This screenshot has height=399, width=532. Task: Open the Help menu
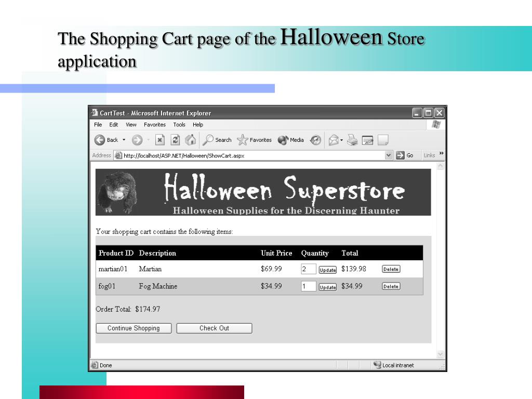(x=198, y=125)
